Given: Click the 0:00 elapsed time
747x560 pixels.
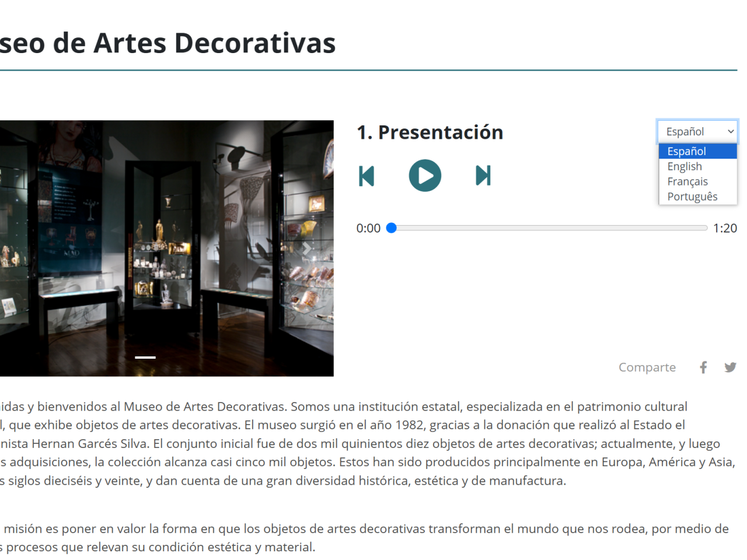Looking at the screenshot, I should (x=368, y=228).
